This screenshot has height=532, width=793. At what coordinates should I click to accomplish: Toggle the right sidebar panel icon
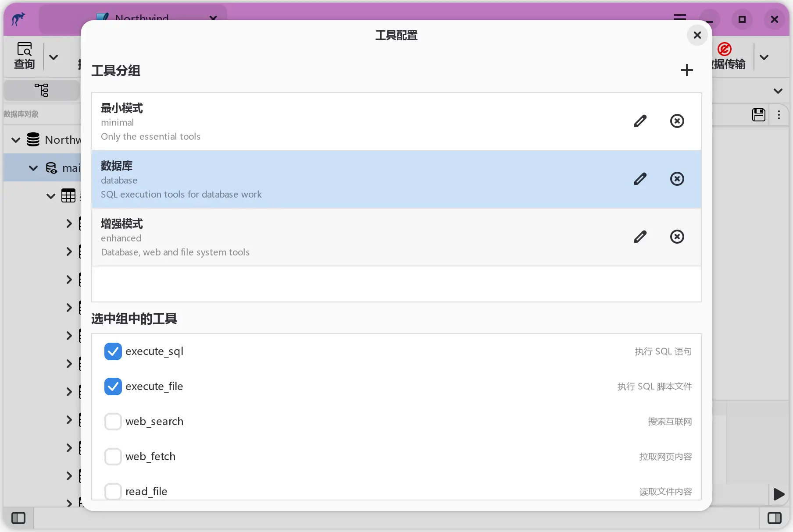(775, 518)
